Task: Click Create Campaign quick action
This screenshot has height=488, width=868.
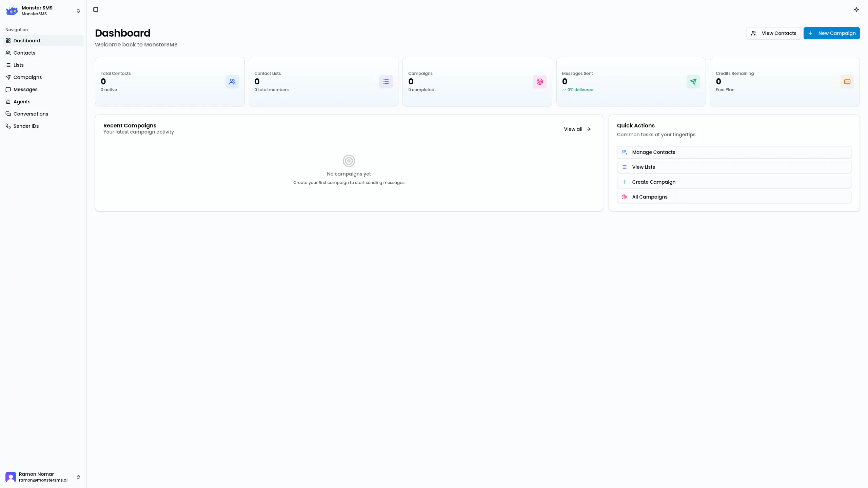Action: pos(734,182)
